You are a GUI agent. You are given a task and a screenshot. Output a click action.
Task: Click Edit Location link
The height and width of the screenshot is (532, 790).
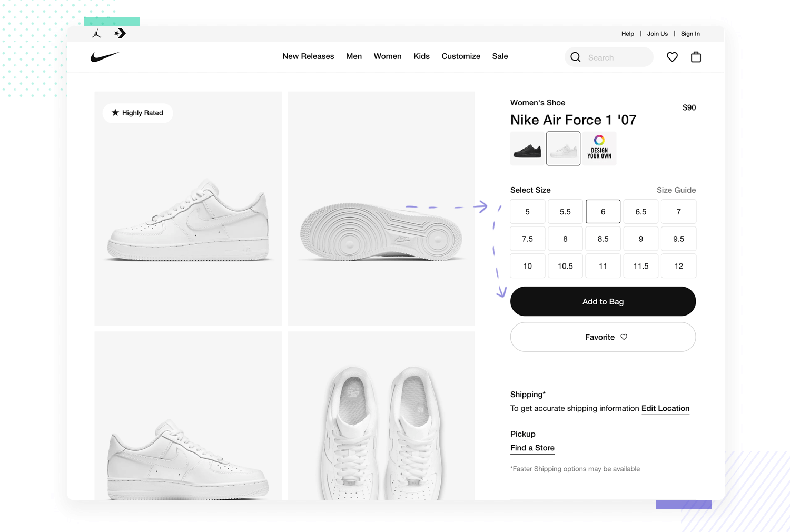(x=665, y=409)
